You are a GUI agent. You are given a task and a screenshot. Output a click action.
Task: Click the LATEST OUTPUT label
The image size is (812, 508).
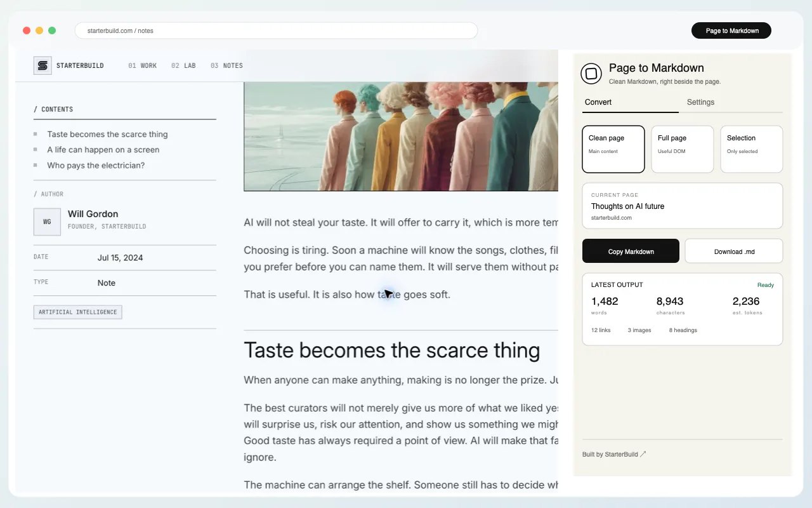(617, 285)
